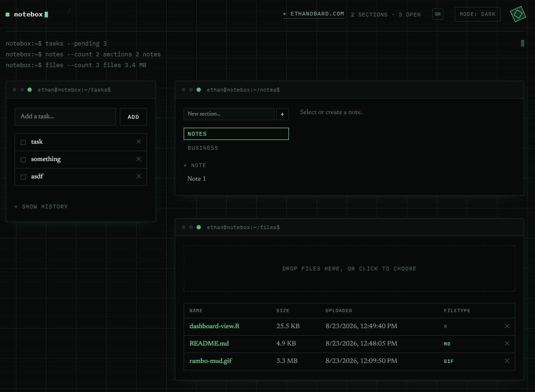Check the 'something' task checkbox

click(23, 160)
